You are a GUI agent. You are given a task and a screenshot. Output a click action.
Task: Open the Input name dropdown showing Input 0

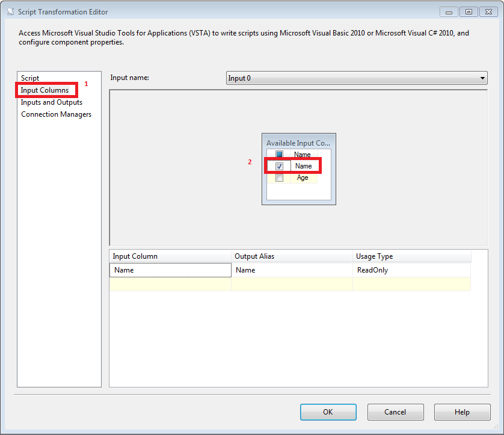482,78
